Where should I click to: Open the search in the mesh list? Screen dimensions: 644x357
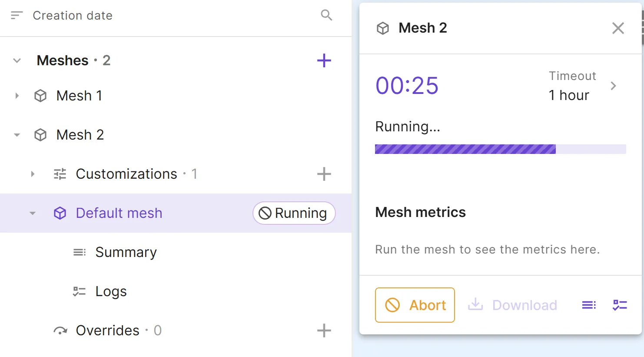tap(326, 15)
